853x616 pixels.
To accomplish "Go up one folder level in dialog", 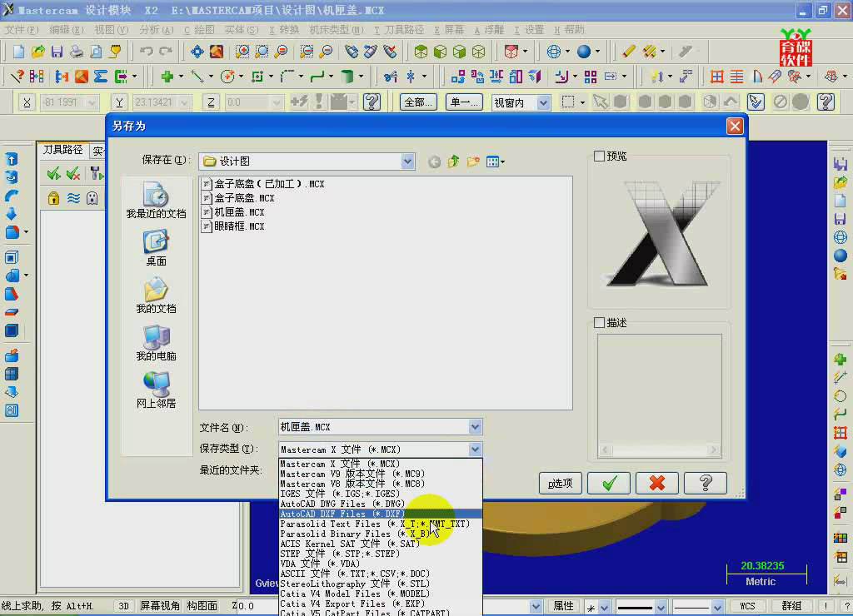I will [x=453, y=161].
